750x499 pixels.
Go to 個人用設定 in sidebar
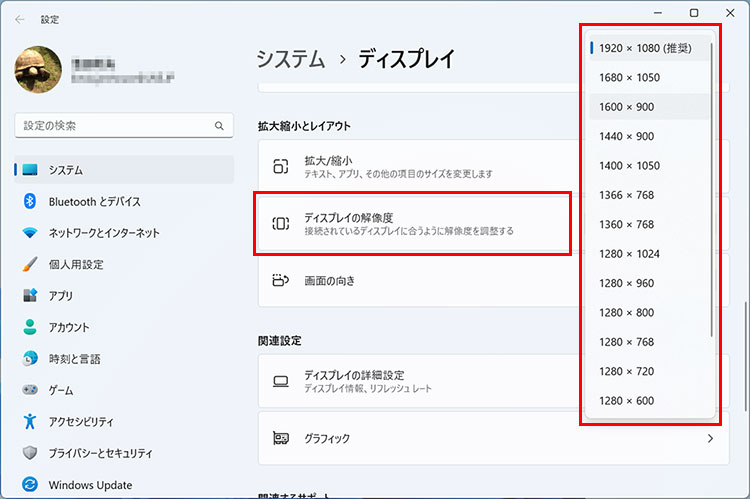tap(75, 265)
